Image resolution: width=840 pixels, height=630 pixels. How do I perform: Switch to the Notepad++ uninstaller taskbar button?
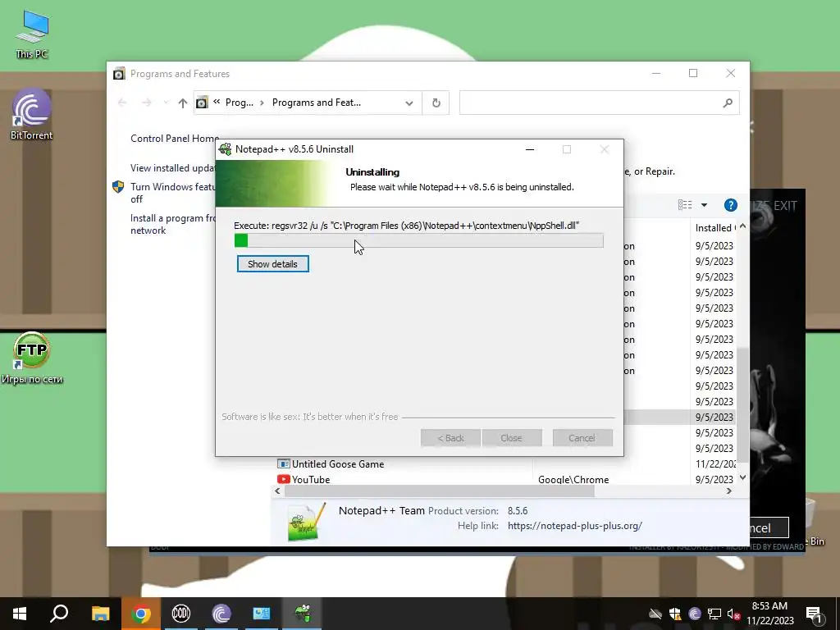click(302, 614)
